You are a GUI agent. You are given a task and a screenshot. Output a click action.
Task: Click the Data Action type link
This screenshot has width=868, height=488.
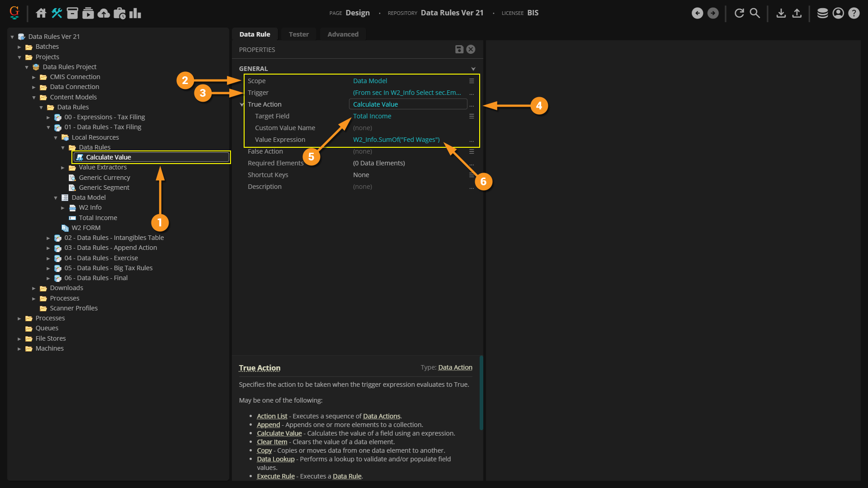[x=455, y=367]
